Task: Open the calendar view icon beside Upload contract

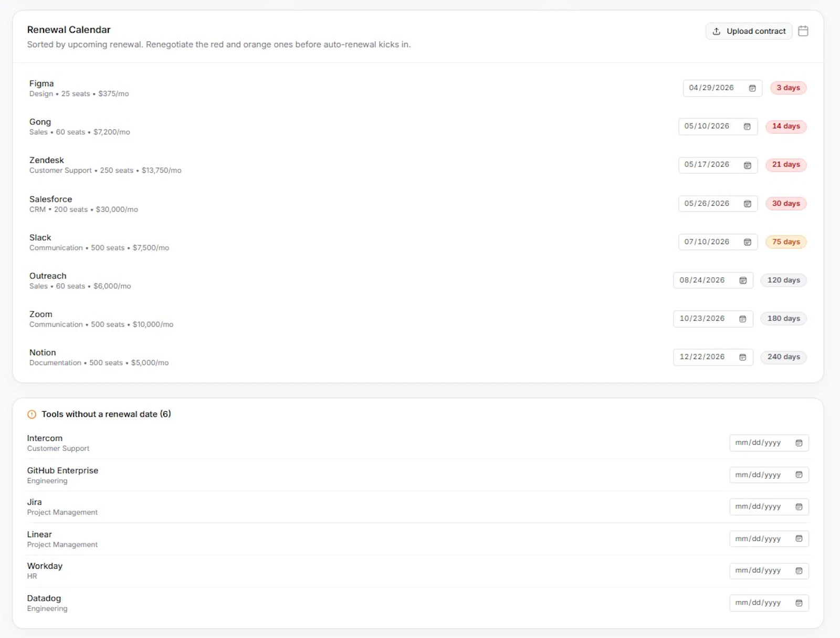Action: coord(803,31)
